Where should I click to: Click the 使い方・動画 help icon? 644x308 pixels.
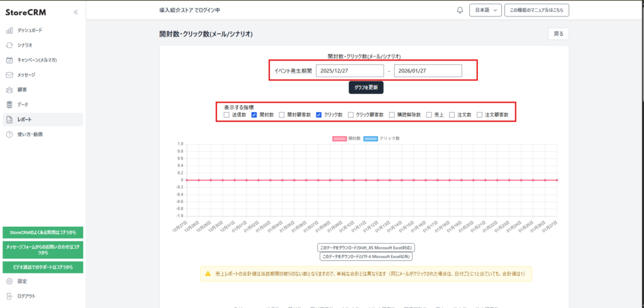pos(9,134)
